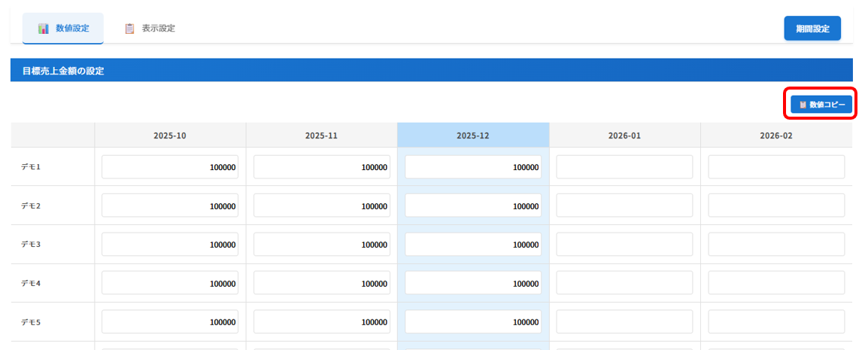
Task: Focus デモ1 input for 2026-01
Action: pyautogui.click(x=624, y=167)
